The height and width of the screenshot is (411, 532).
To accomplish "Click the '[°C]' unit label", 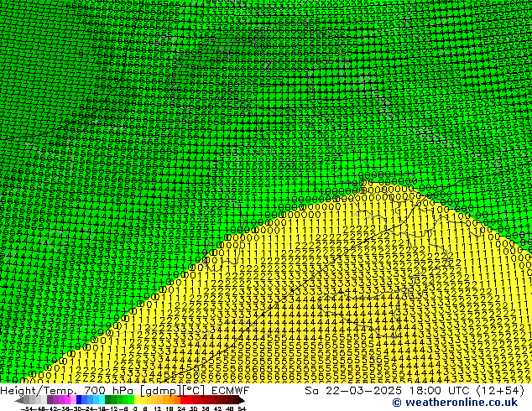I will point(193,391).
